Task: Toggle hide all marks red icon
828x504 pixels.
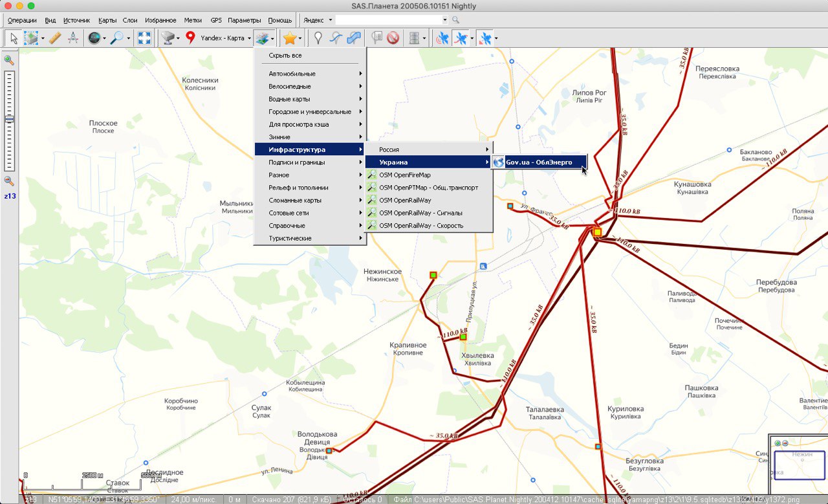Action: tap(393, 38)
